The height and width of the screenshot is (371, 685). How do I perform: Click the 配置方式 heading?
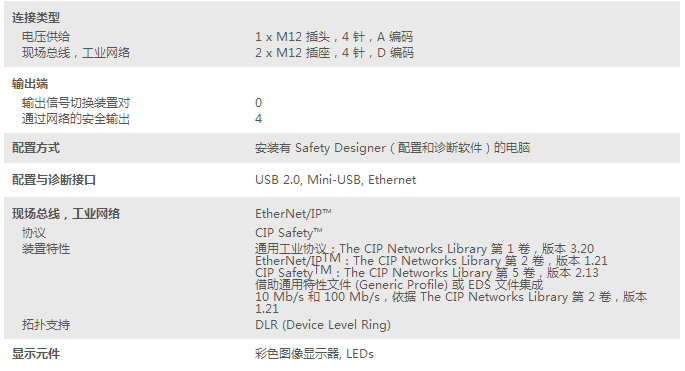(36, 148)
